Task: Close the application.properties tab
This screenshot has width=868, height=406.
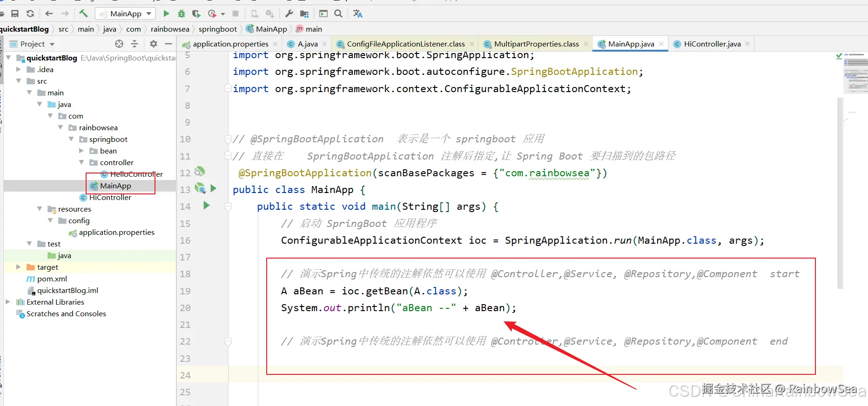Action: coord(275,44)
